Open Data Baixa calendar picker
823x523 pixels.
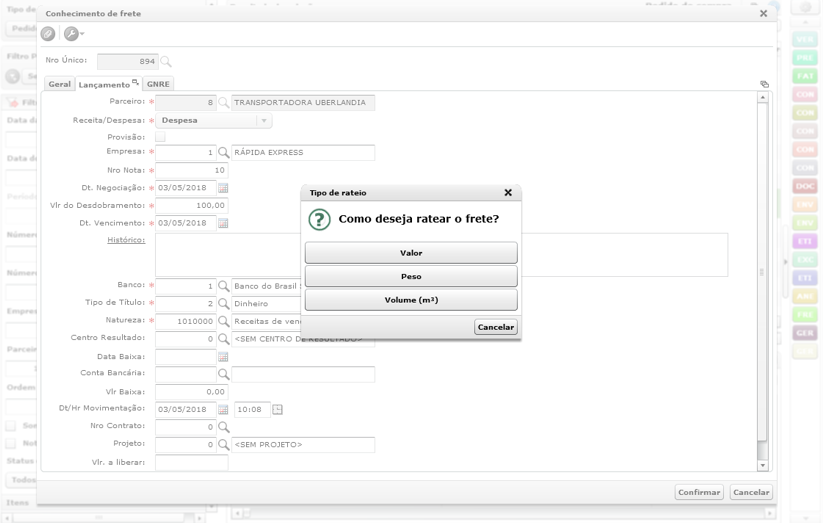coord(223,357)
